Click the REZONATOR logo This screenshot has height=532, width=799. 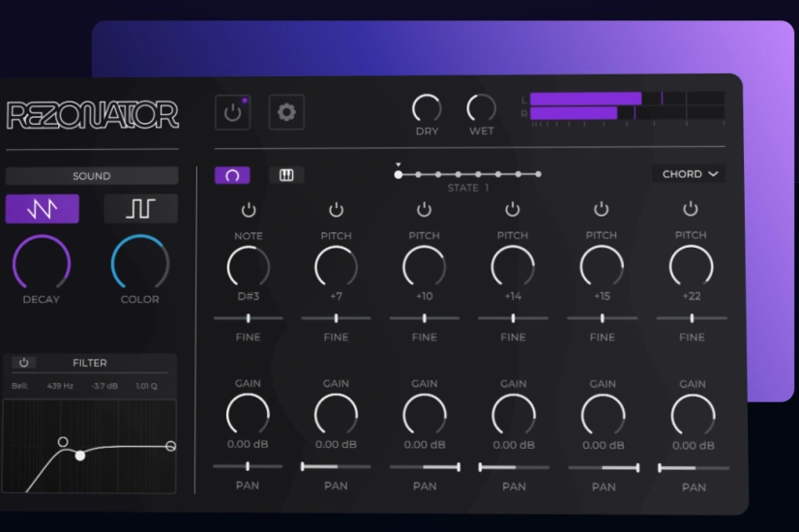(93, 115)
